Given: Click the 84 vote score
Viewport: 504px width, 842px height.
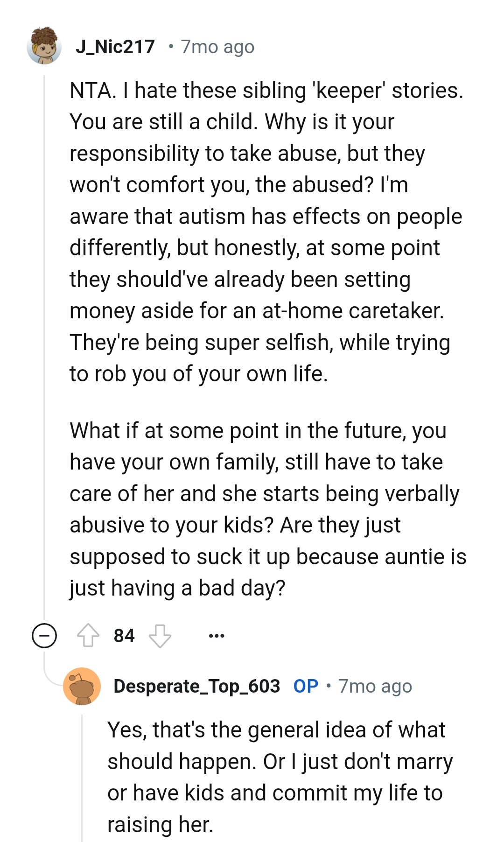Looking at the screenshot, I should pos(124,636).
